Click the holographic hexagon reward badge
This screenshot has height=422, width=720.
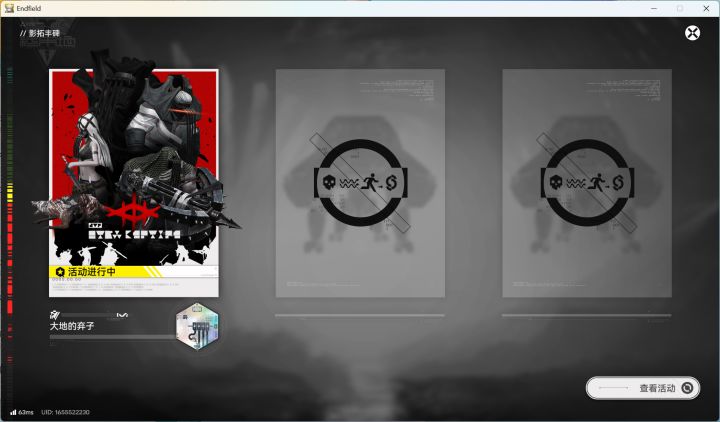point(197,326)
